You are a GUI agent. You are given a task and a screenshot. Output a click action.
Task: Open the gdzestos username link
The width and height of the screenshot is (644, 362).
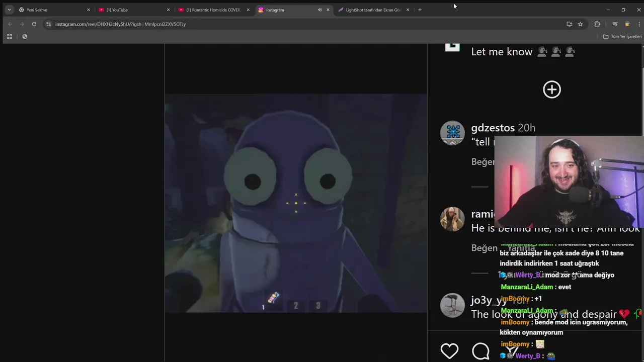click(493, 128)
